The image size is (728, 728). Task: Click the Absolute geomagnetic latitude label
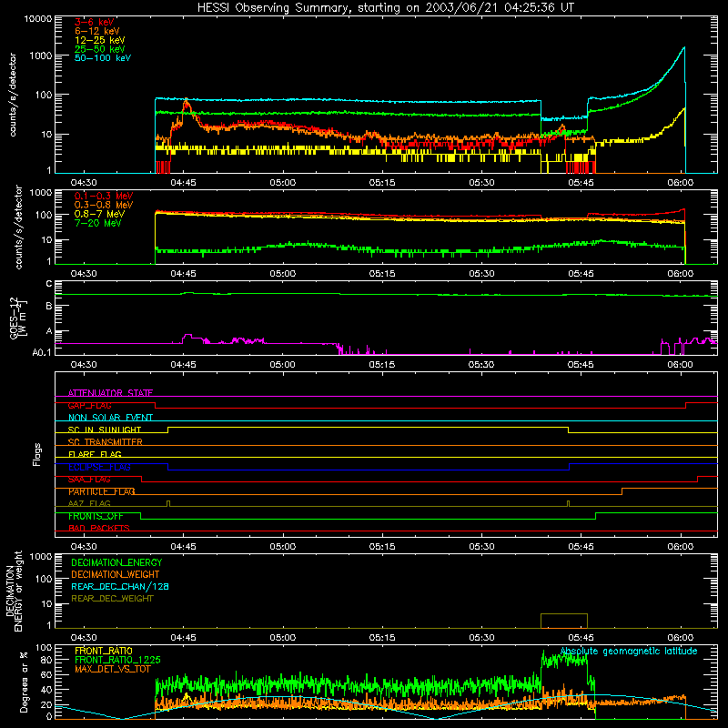pyautogui.click(x=629, y=652)
